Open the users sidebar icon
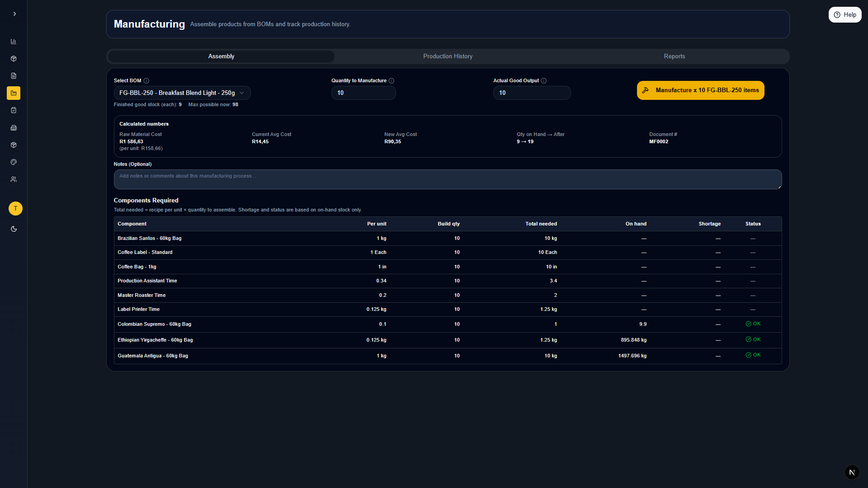The width and height of the screenshot is (868, 488). (x=14, y=179)
